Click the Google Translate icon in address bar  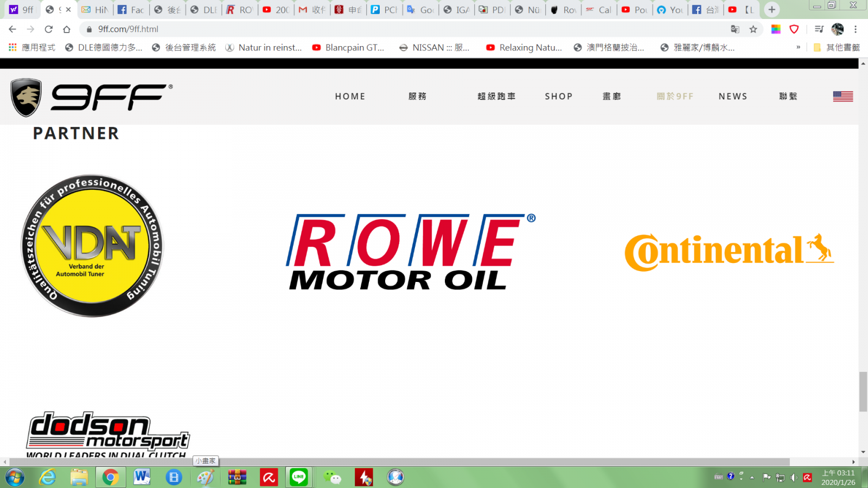pyautogui.click(x=735, y=29)
